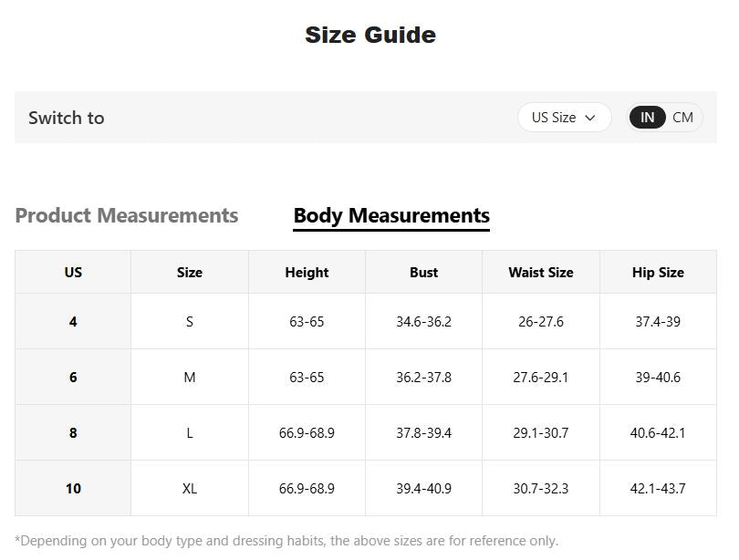Screen dimensions: 739x560
Task: Open the US Size dropdown
Action: click(563, 118)
